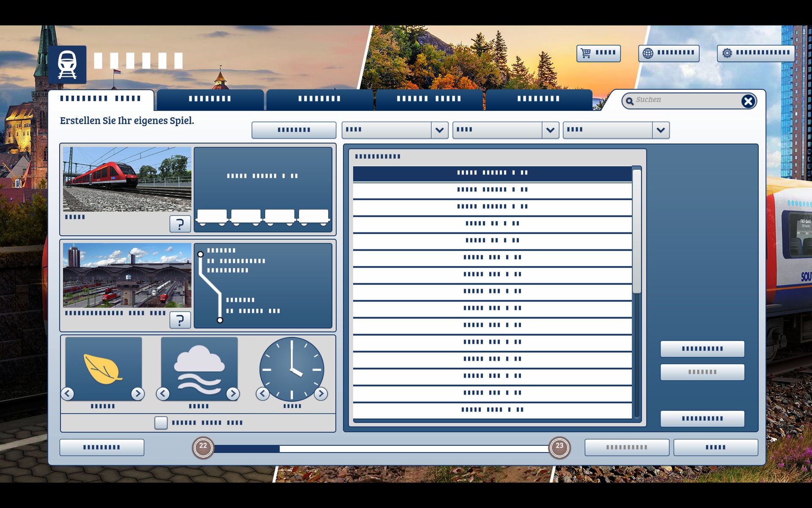Click the train logo icon at top left
The width and height of the screenshot is (812, 508).
tap(67, 65)
